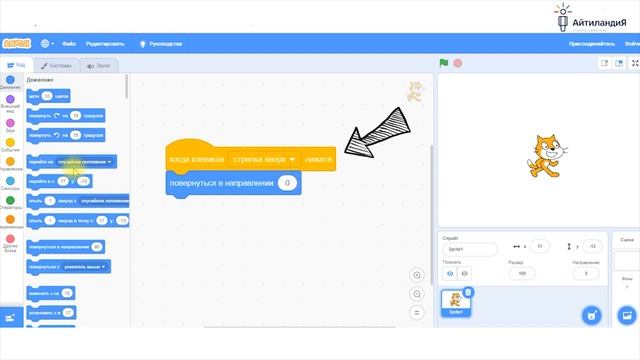This screenshot has width=640, height=360.
Task: Click the block palette vertical scrollbar
Action: pyautogui.click(x=127, y=87)
